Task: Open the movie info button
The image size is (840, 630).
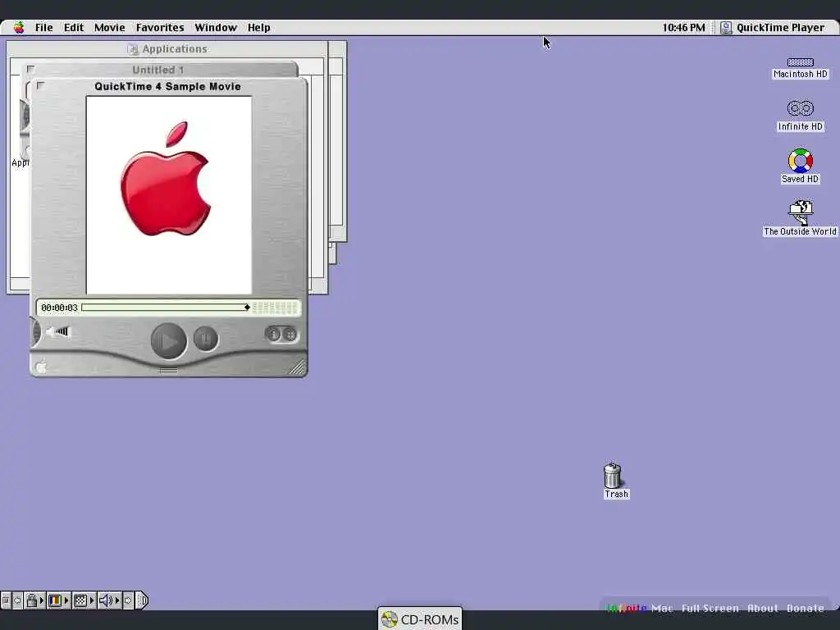Action: coord(273,335)
